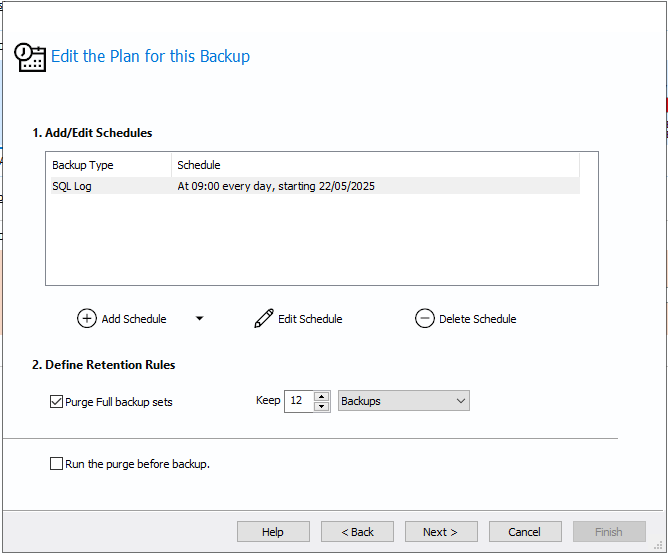Click the pencil Edit Schedule icon

264,318
